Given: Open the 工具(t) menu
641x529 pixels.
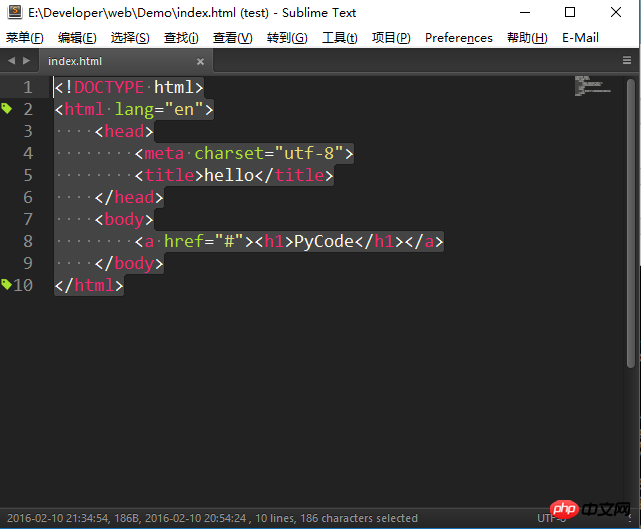Looking at the screenshot, I should click(x=340, y=38).
